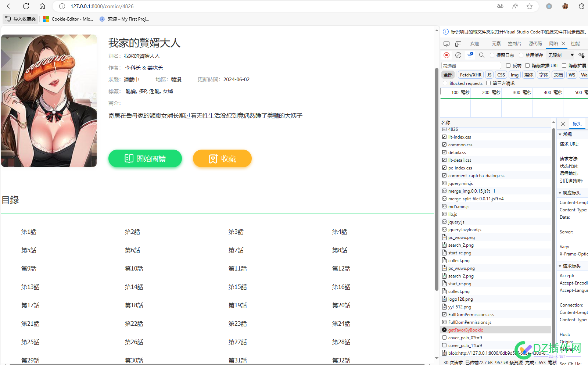Open network search magnifier

click(482, 55)
